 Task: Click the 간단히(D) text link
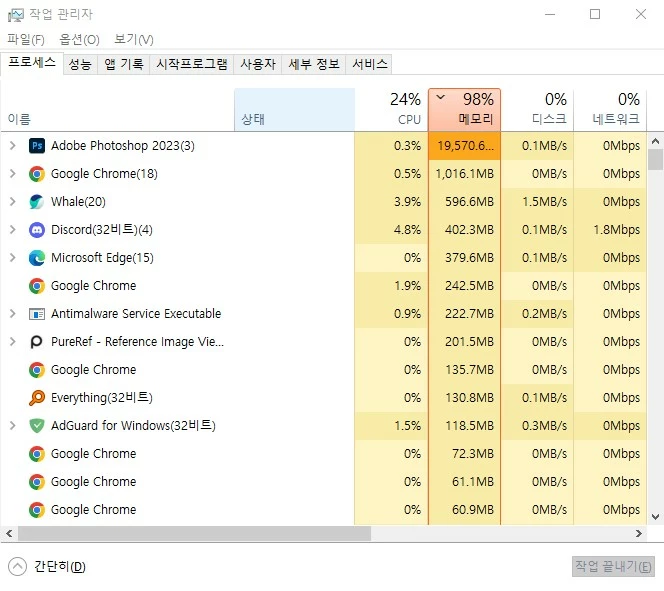click(x=60, y=566)
